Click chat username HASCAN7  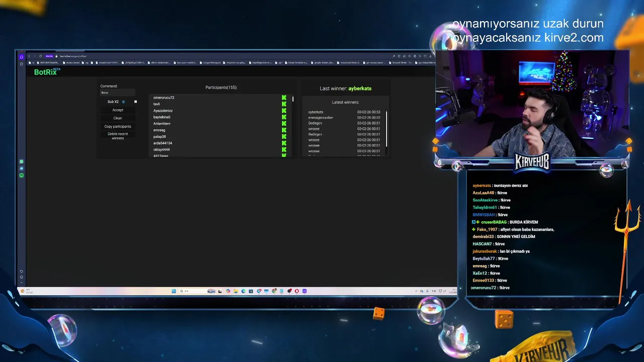click(x=482, y=244)
